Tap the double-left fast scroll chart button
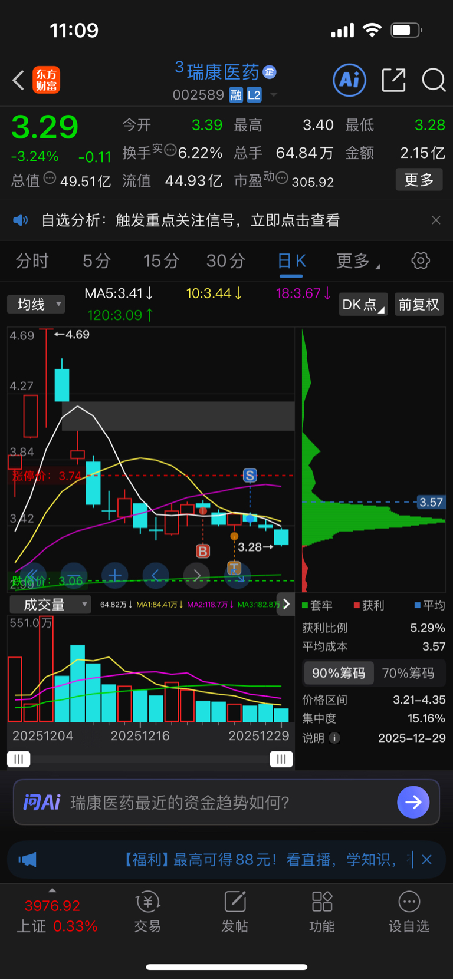Image resolution: width=453 pixels, height=980 pixels. click(32, 575)
